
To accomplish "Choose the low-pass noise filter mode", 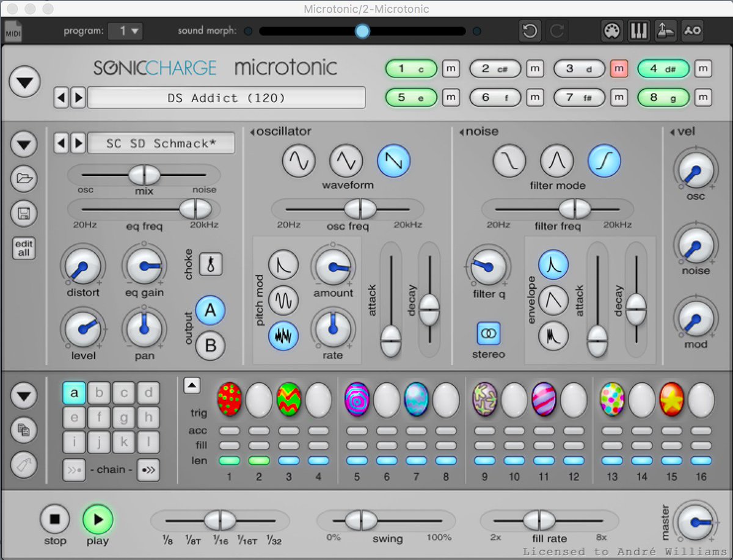I will 509,161.
